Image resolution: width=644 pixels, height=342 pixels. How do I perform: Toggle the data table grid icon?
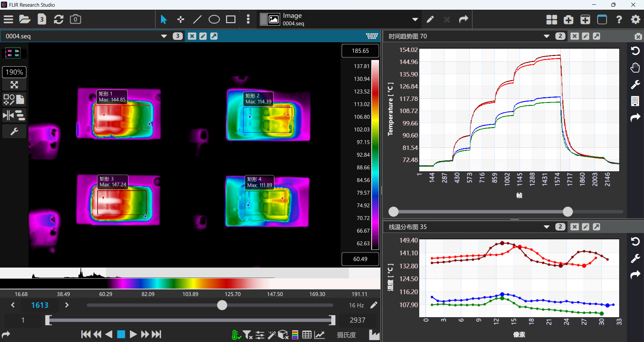[307, 335]
